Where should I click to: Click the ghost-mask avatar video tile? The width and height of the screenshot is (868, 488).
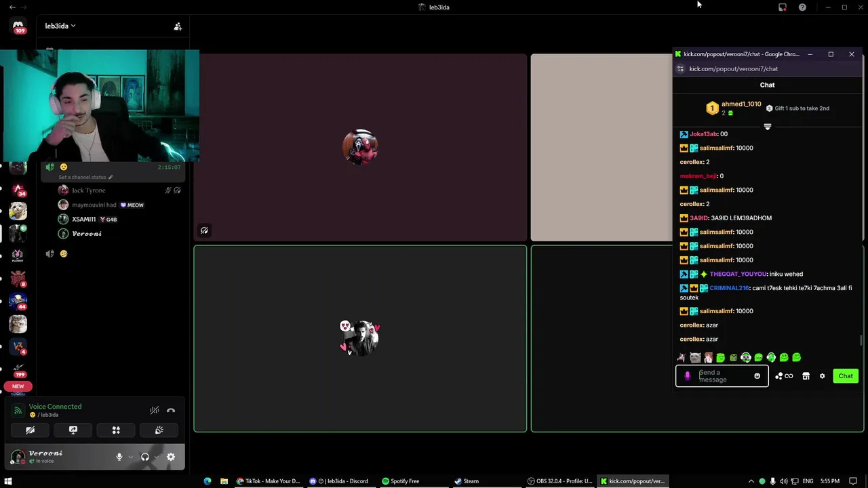360,147
